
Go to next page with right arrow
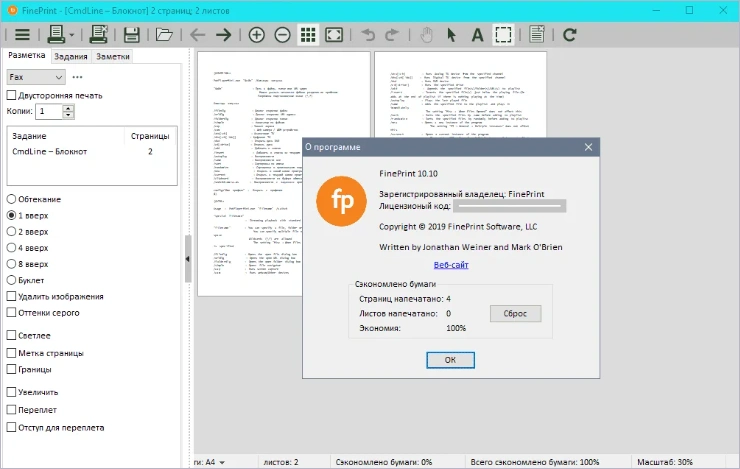[223, 35]
